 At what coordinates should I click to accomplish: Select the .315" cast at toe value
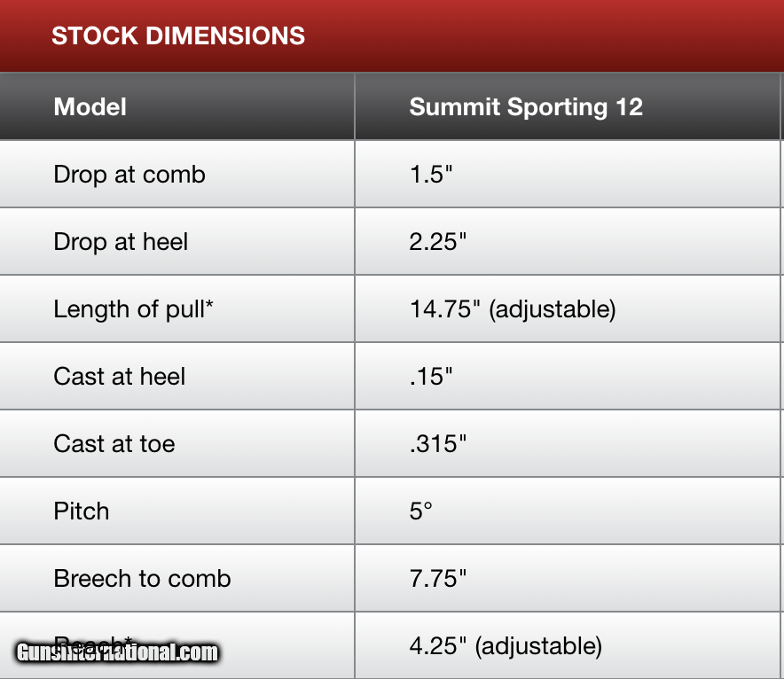438,444
